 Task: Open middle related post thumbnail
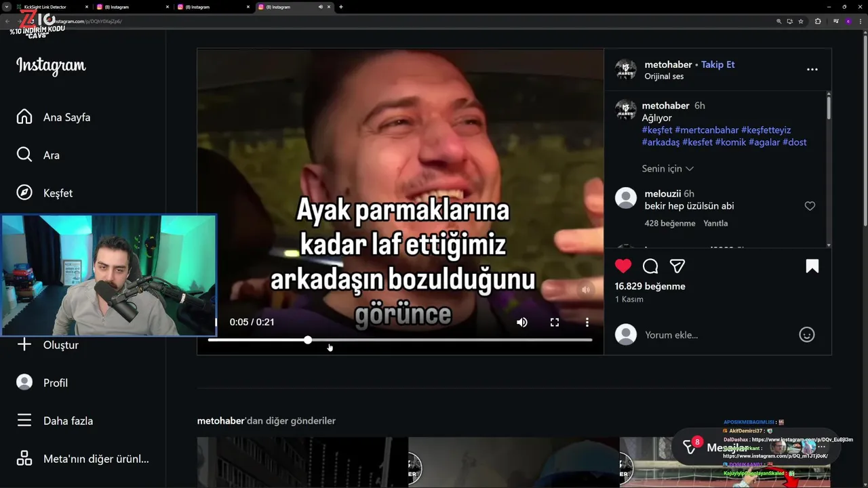pos(514,462)
